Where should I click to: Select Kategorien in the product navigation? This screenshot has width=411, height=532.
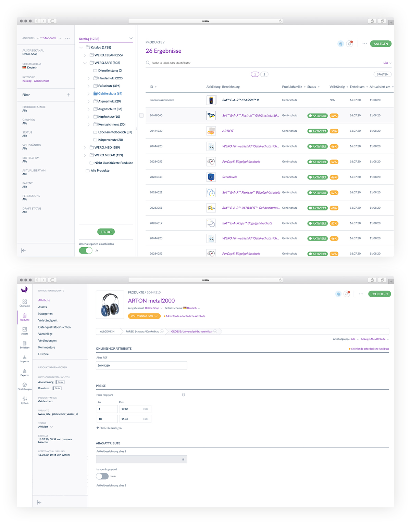[x=46, y=314]
